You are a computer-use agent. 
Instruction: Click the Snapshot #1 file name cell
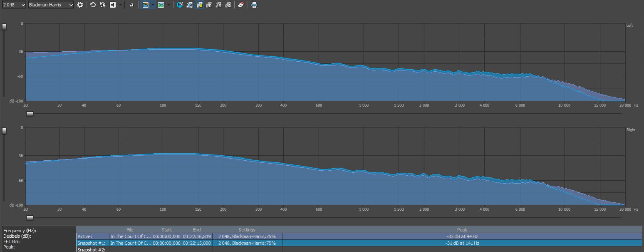[131, 243]
